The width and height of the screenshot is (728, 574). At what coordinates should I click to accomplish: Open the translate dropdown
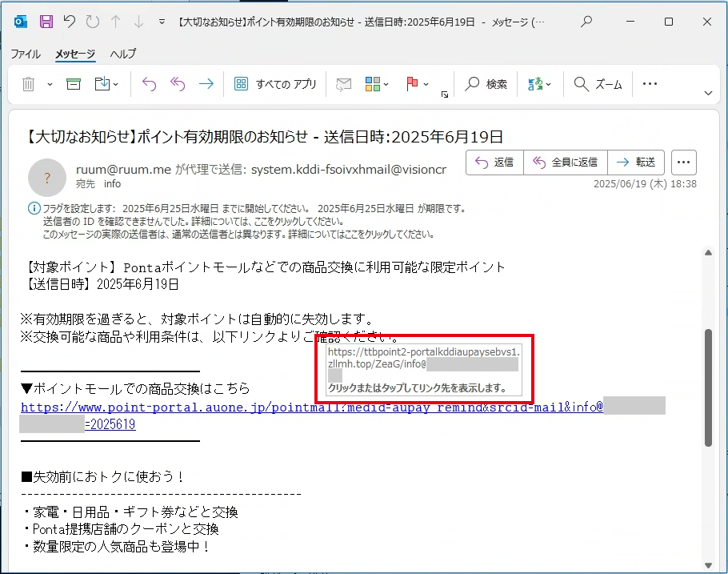coord(539,84)
